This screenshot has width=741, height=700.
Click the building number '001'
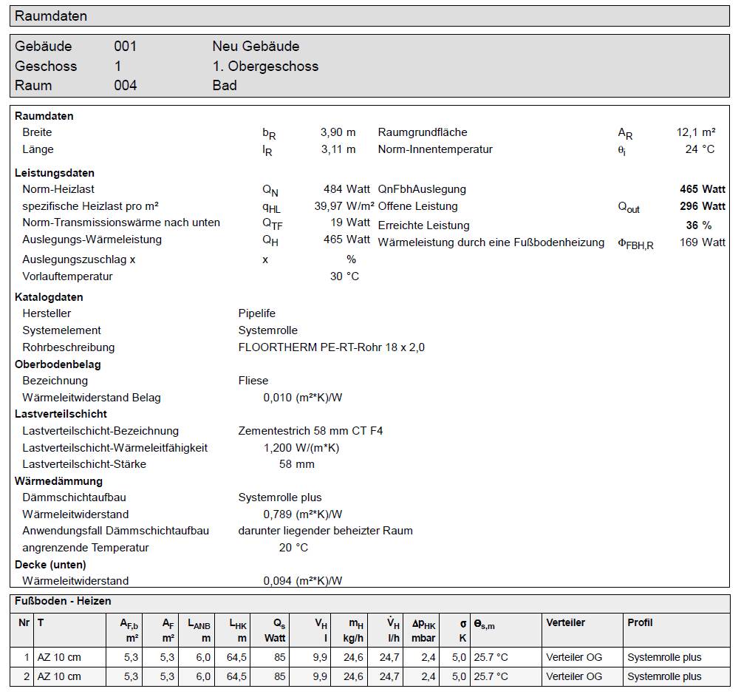coord(126,47)
